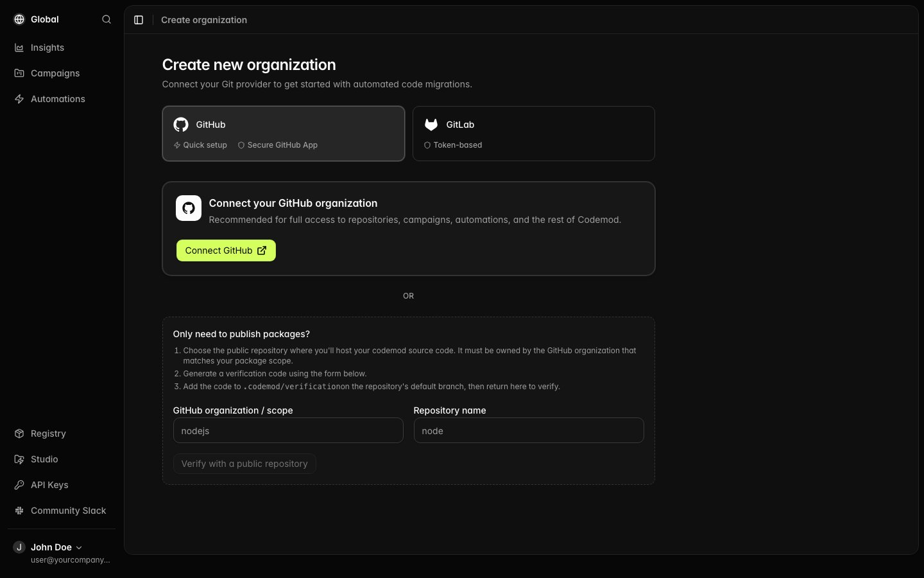This screenshot has width=924, height=578.
Task: Click the OR divider label
Action: pyautogui.click(x=408, y=296)
